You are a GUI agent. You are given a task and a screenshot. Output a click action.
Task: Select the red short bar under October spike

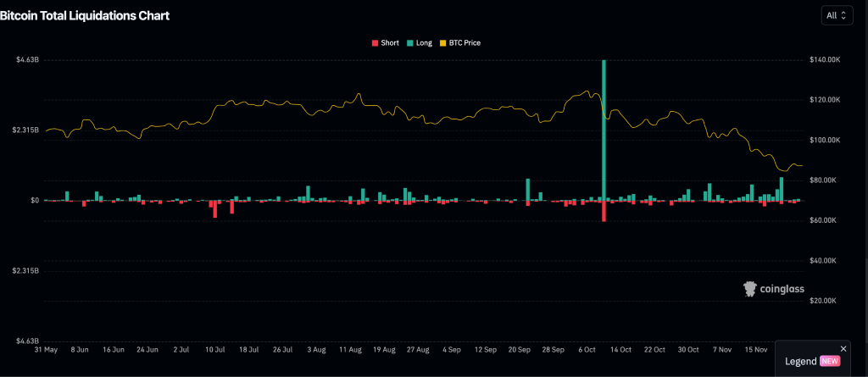tap(604, 211)
